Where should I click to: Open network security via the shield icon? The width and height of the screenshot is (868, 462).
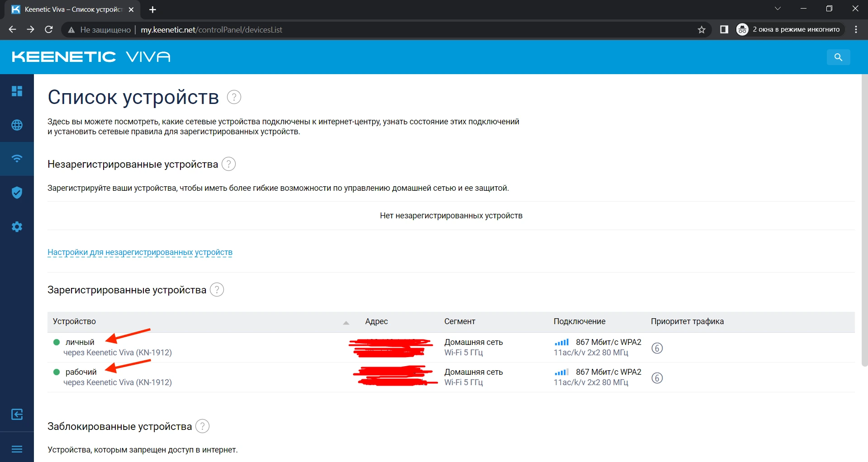pyautogui.click(x=17, y=192)
